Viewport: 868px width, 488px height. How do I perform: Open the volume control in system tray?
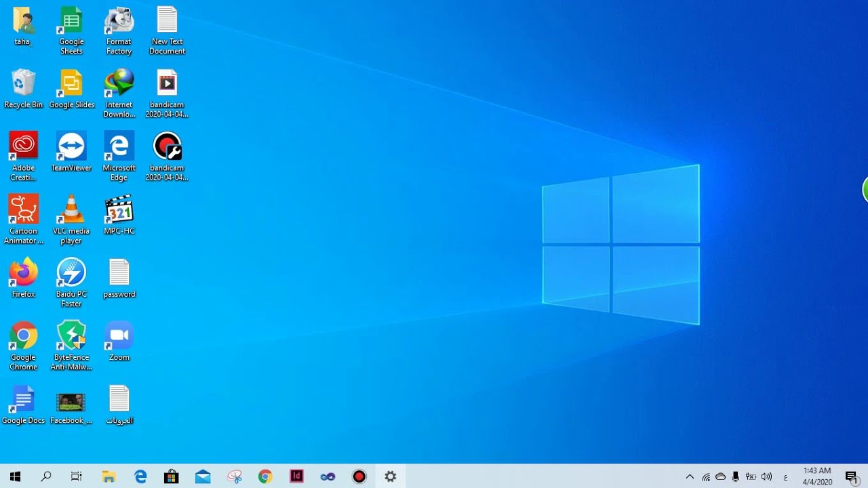766,476
